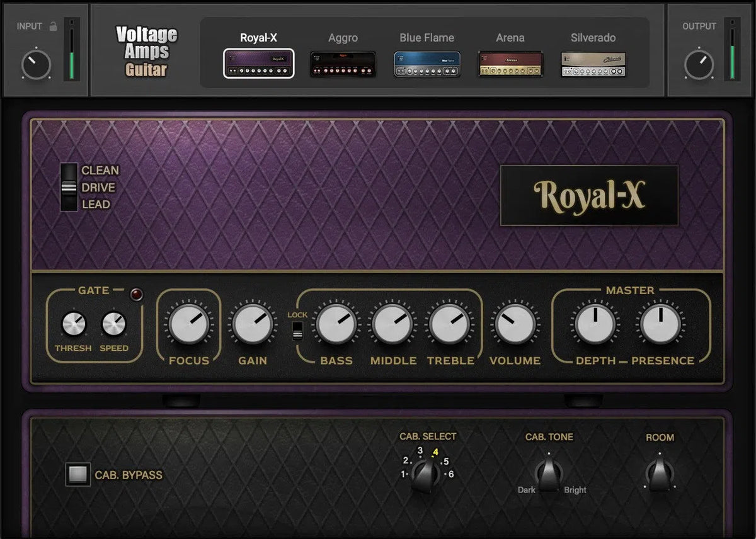Open the Silverado amp via its name label
756x539 pixels.
593,38
